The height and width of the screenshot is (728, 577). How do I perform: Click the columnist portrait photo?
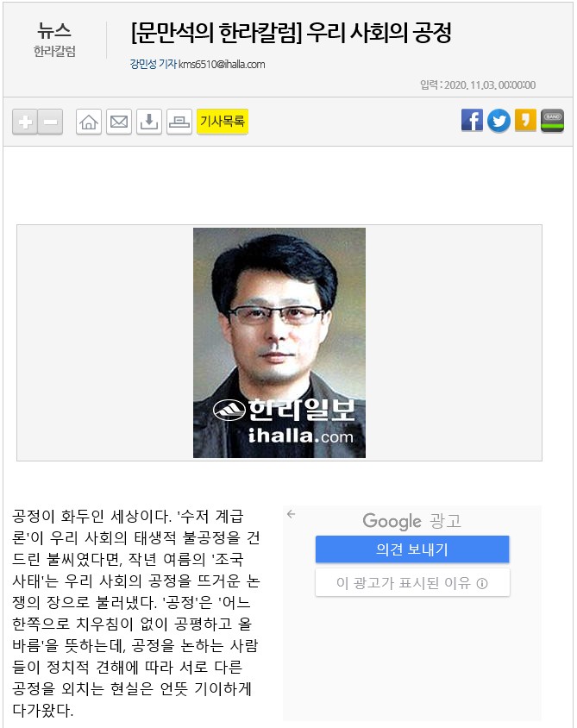(x=279, y=342)
